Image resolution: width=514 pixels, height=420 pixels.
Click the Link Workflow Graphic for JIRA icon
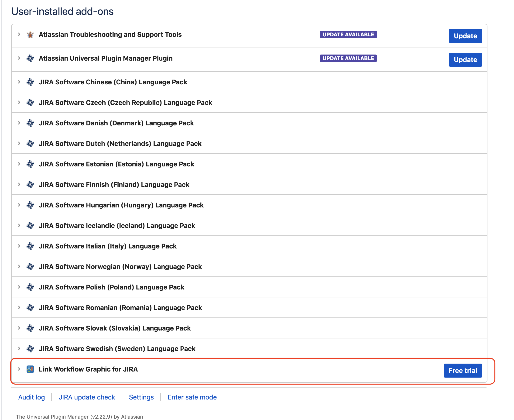[x=30, y=369]
